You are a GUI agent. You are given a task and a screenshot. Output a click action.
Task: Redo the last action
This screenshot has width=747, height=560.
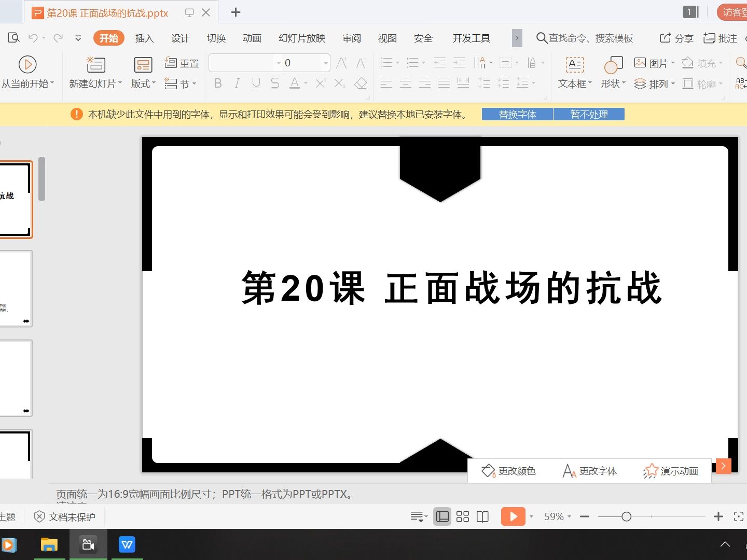[x=58, y=38]
